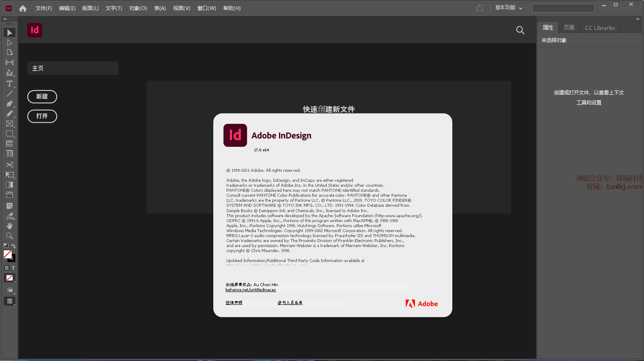Open the 文件(F) menu
This screenshot has width=644, height=361.
(x=44, y=8)
